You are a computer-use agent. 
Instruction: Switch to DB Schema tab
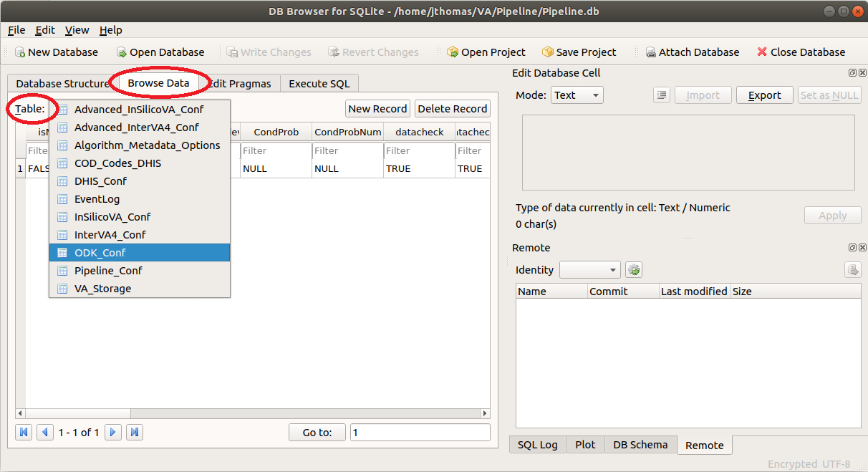pyautogui.click(x=640, y=445)
